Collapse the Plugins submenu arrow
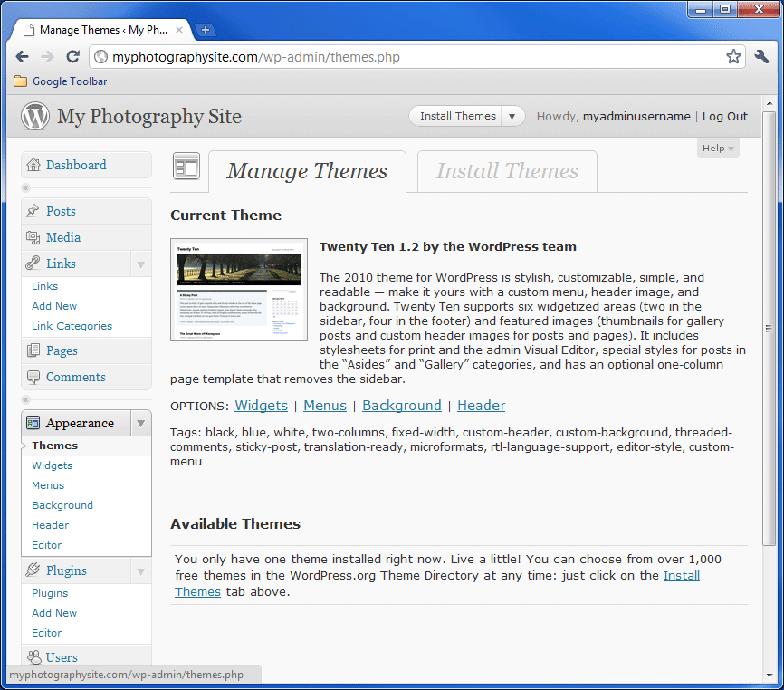The image size is (784, 690). point(141,571)
